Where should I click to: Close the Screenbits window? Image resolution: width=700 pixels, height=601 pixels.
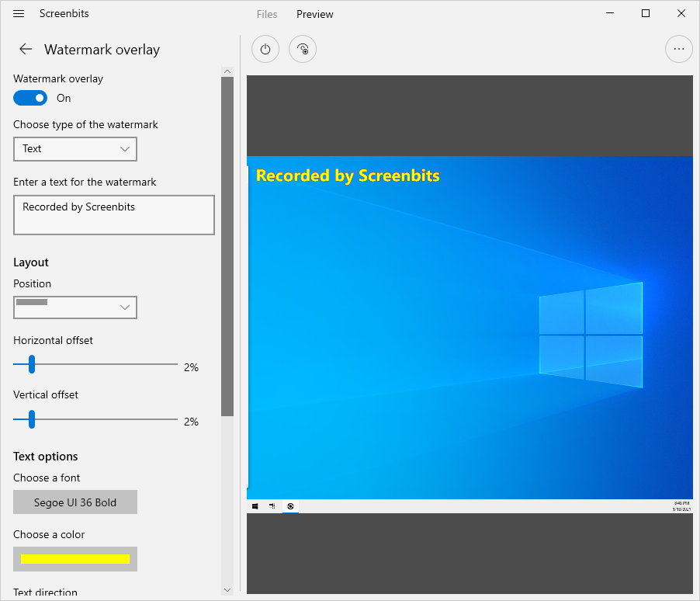(681, 13)
